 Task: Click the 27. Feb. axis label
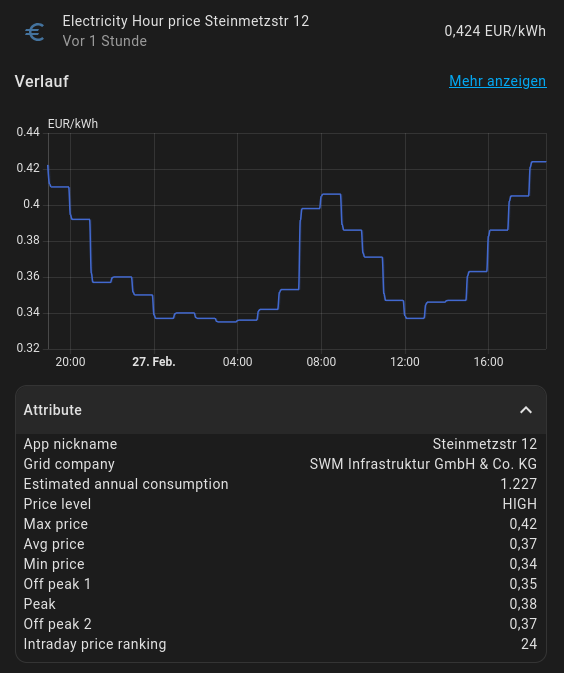[154, 362]
